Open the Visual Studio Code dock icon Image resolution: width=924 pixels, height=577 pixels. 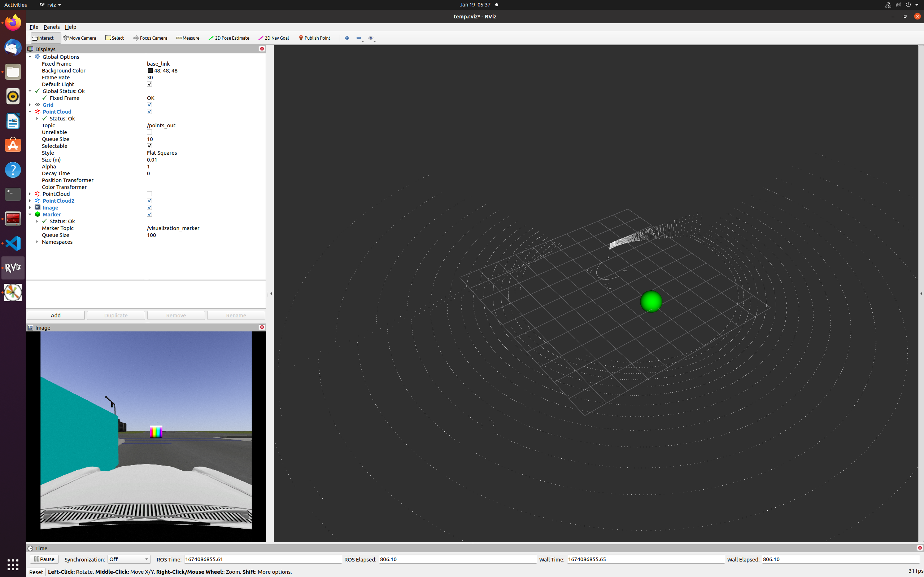tap(13, 243)
